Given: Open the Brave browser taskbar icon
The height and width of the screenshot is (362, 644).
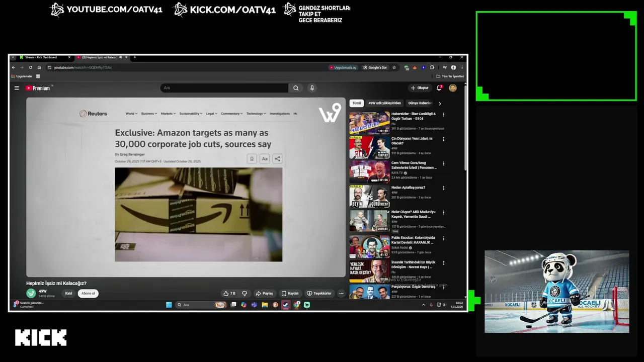Looking at the screenshot, I should click(275, 305).
